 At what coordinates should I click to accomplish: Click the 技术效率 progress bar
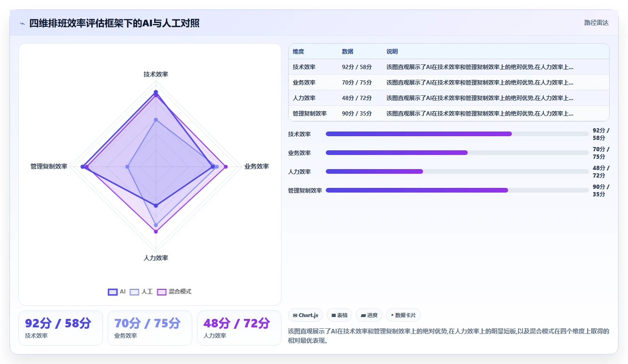pyautogui.click(x=457, y=134)
